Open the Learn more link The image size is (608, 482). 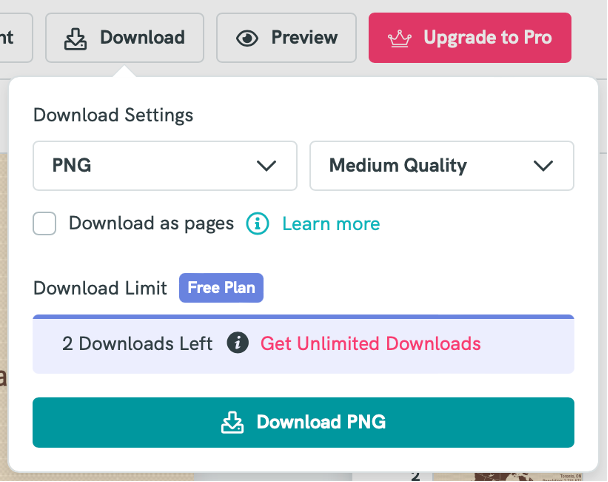[331, 223]
